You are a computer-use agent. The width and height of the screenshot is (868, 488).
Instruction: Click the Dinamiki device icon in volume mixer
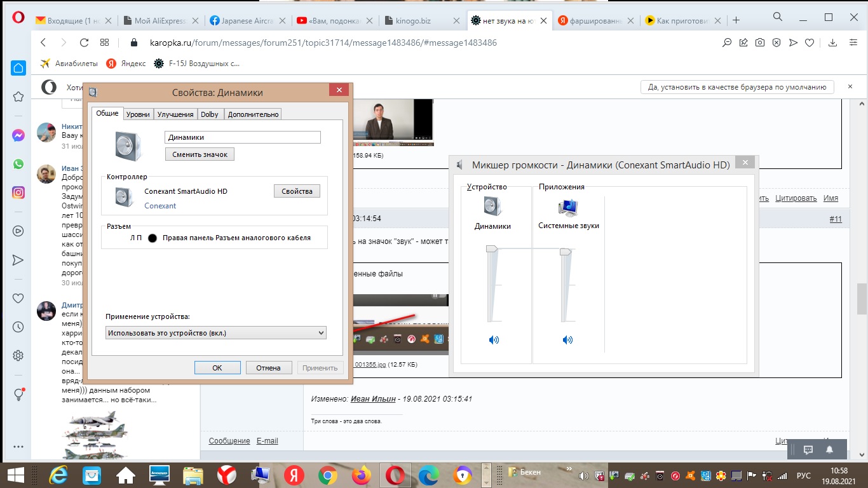[492, 207]
